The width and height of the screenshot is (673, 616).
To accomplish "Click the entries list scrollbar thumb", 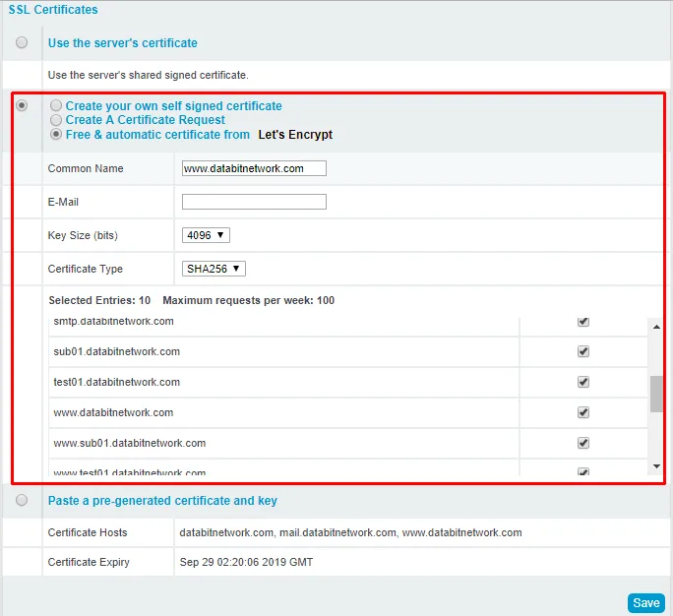I will tap(656, 394).
